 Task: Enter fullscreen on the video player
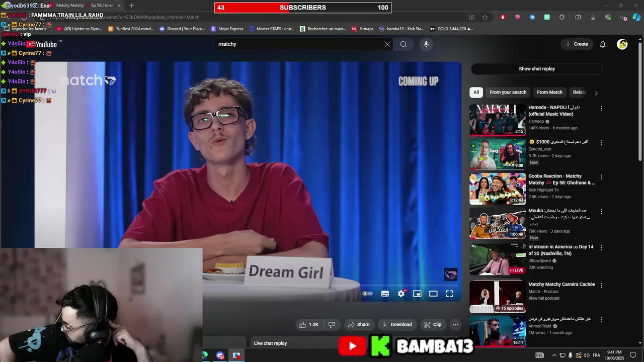click(449, 294)
